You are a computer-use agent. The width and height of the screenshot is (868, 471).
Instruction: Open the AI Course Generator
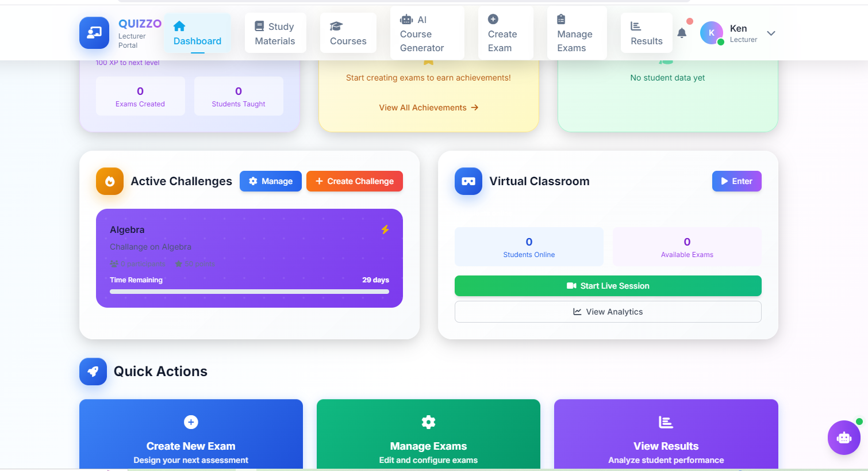tap(427, 33)
